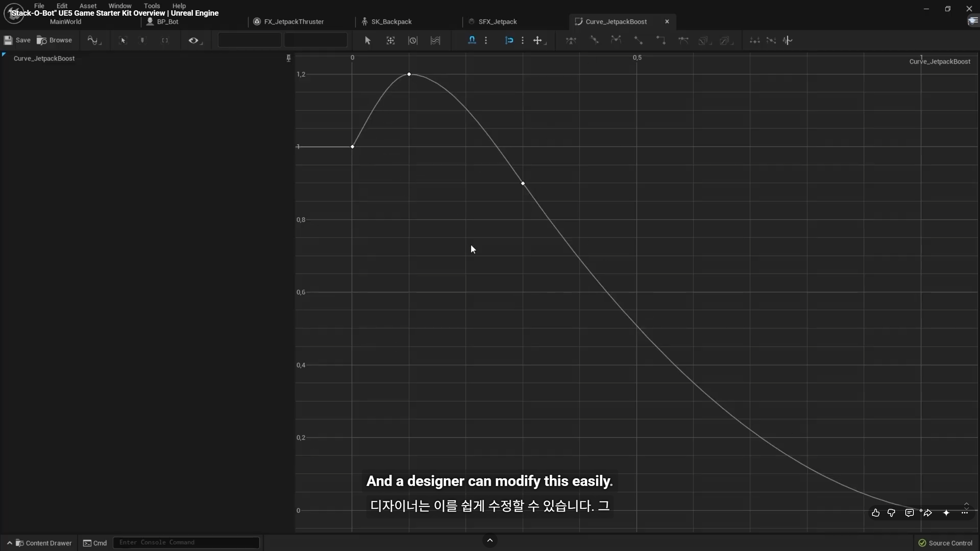Set constant step interpolation icon
The width and height of the screenshot is (980, 551).
661,40
